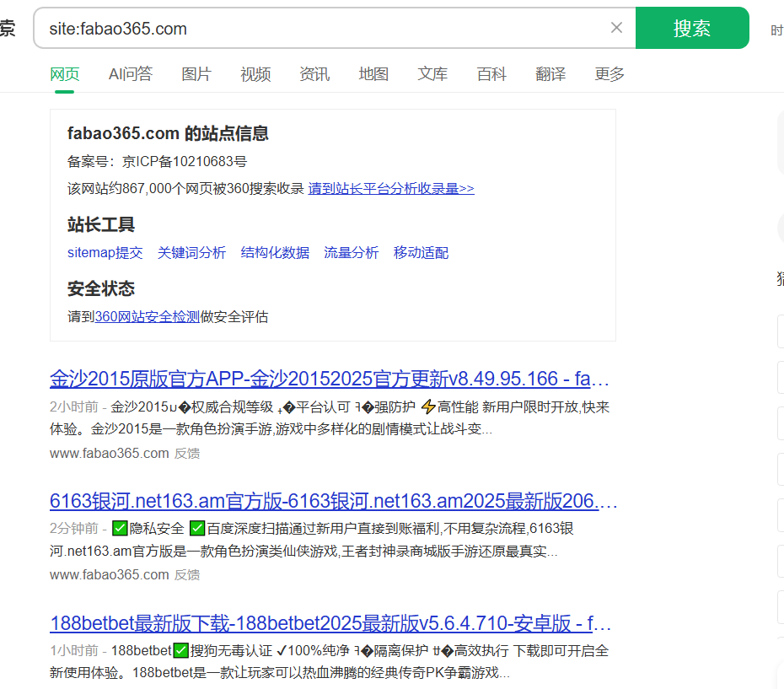Click the green 搜索 search button
This screenshot has height=689, width=784.
coord(692,28)
